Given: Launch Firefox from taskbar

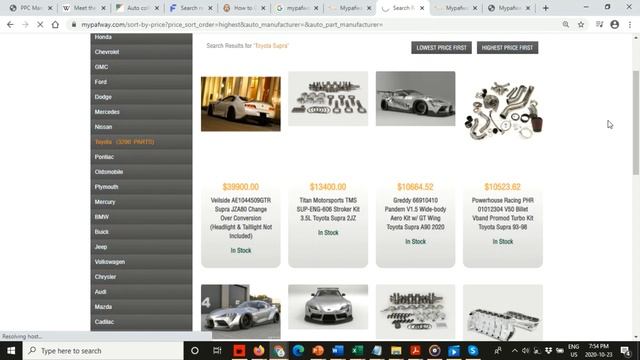Looking at the screenshot, I should (x=259, y=351).
